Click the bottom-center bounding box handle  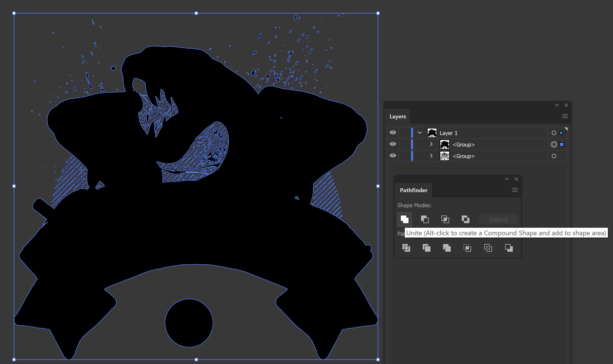tap(196, 359)
